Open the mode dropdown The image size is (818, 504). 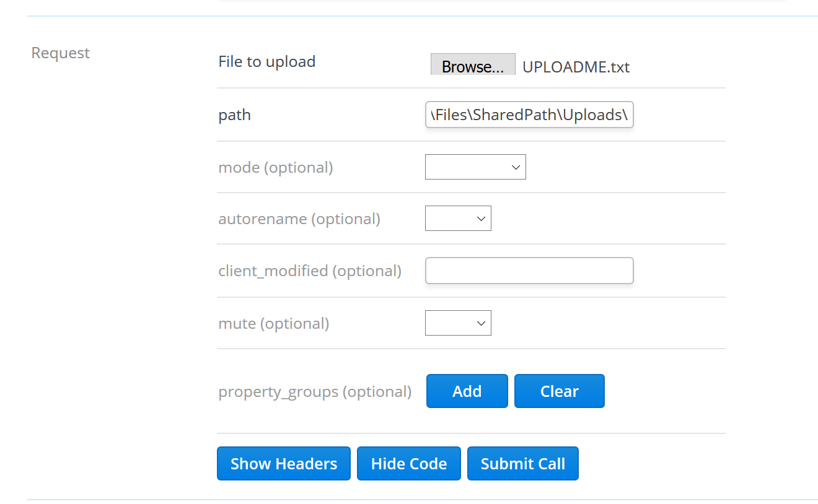475,167
